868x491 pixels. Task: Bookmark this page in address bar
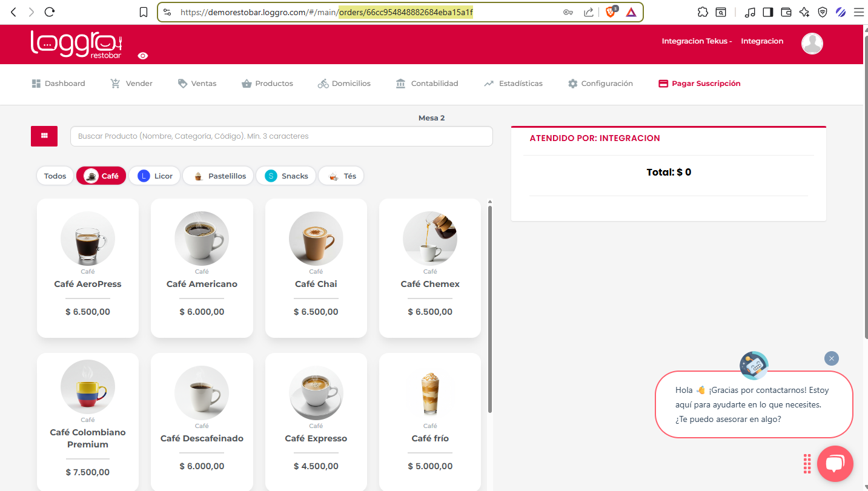coord(144,12)
